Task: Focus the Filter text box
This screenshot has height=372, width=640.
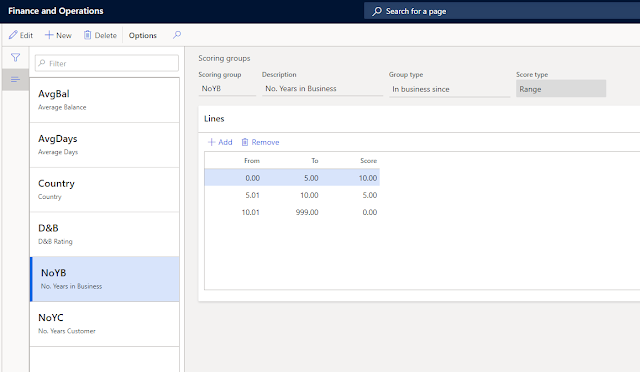Action: point(107,63)
